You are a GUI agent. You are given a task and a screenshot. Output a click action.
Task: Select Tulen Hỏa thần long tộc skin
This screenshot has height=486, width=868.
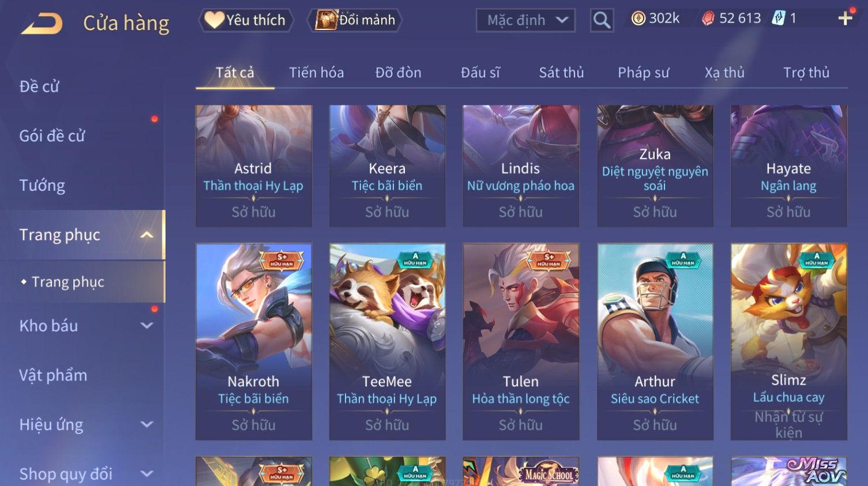tap(521, 341)
